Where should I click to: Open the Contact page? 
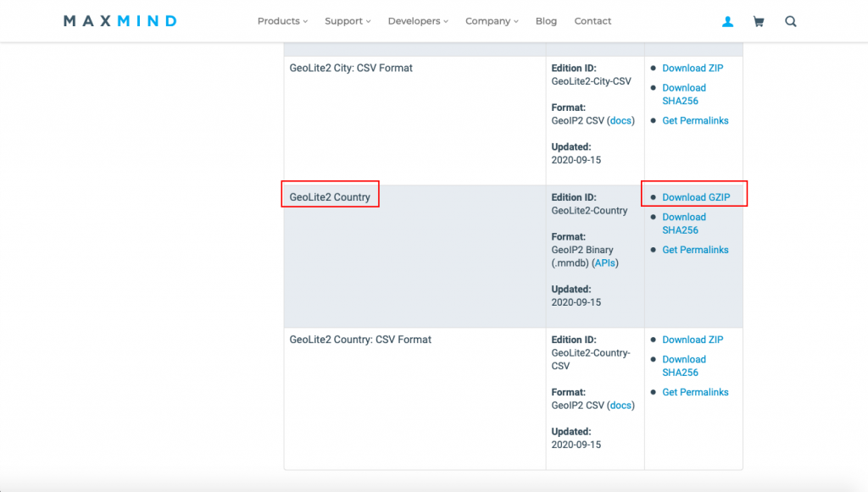(593, 21)
